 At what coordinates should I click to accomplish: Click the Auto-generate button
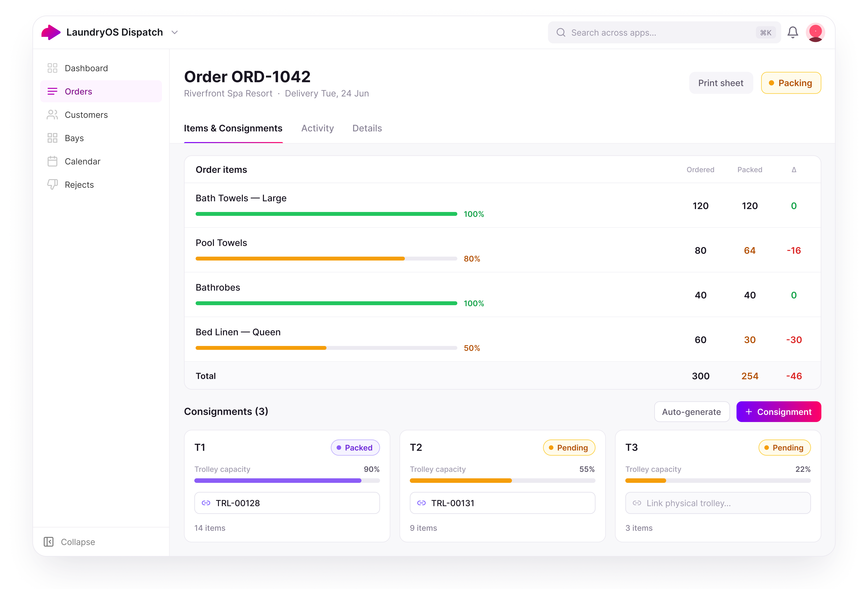(x=691, y=412)
